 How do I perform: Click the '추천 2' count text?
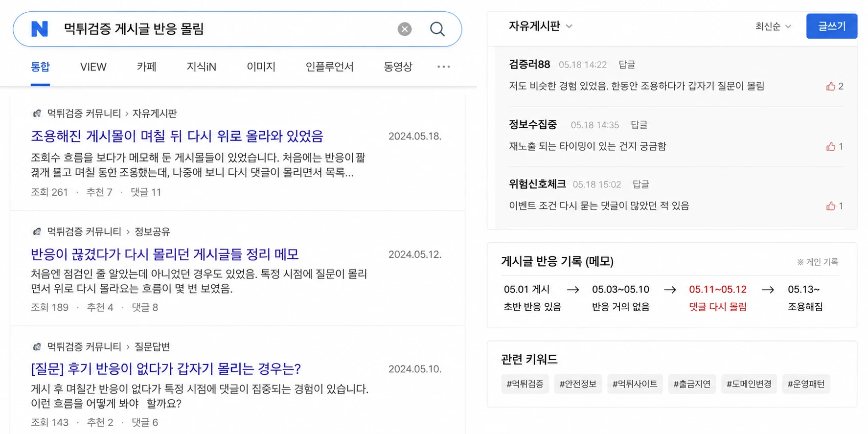[100, 422]
